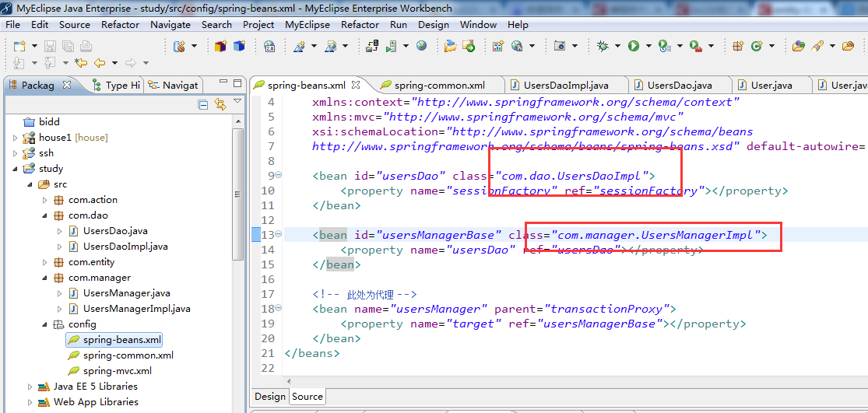The height and width of the screenshot is (413, 868).
Task: Switch to the Type Hierarchy view tab
Action: 116,85
